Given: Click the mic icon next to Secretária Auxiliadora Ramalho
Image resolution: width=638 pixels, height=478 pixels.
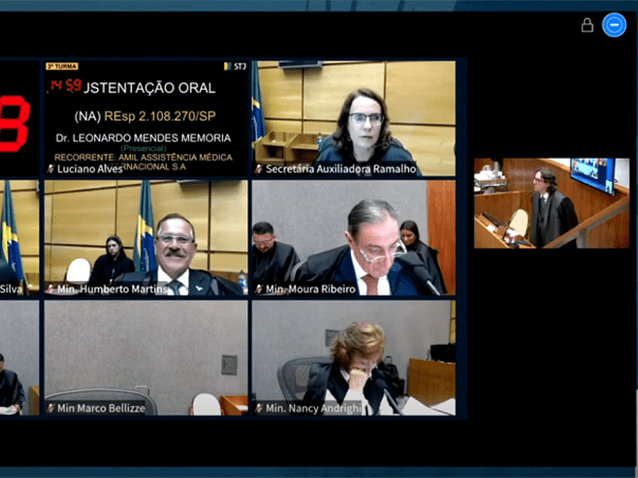Looking at the screenshot, I should click(x=258, y=169).
